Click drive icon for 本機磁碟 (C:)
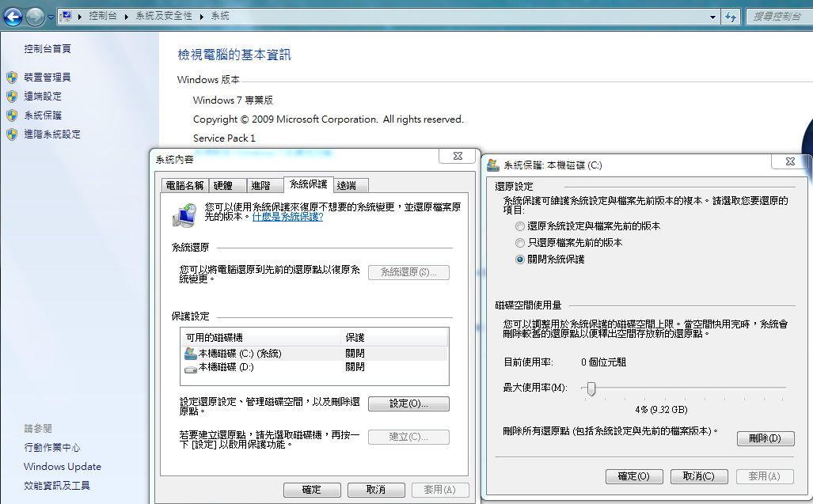The image size is (813, 504). (190, 354)
